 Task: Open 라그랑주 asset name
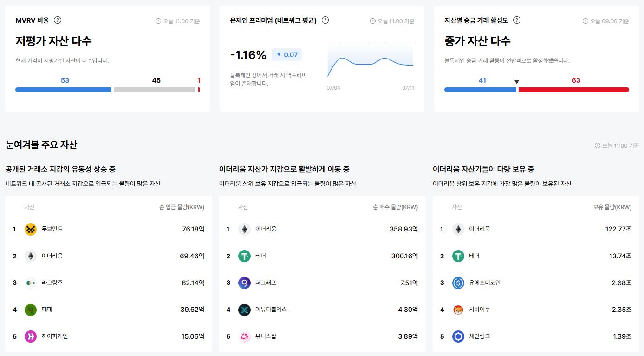52,283
